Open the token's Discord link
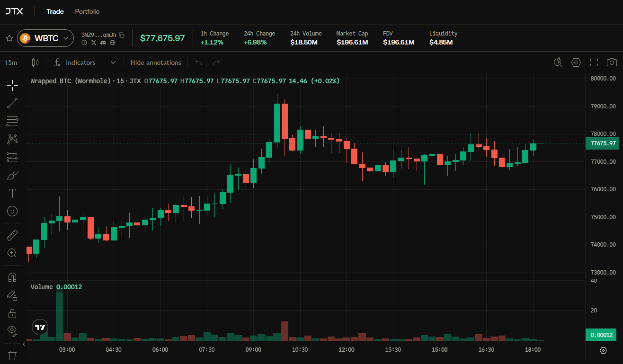Screen dimensions: 623x364 pos(103,43)
